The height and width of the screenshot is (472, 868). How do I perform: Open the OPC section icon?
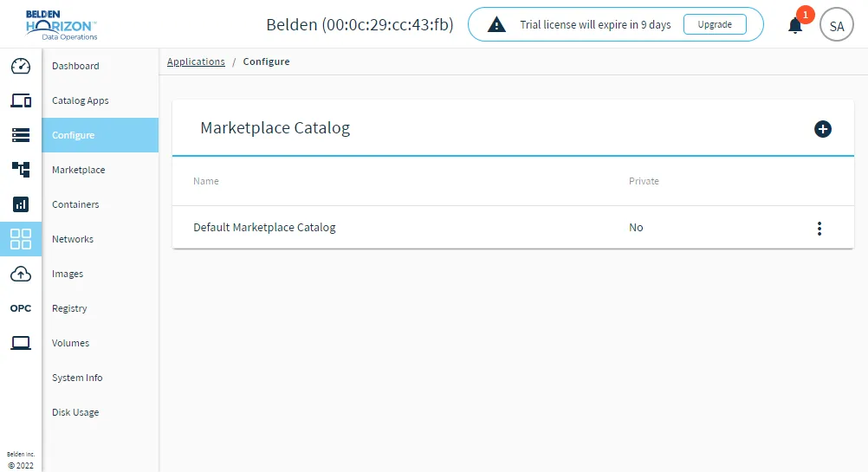click(21, 308)
